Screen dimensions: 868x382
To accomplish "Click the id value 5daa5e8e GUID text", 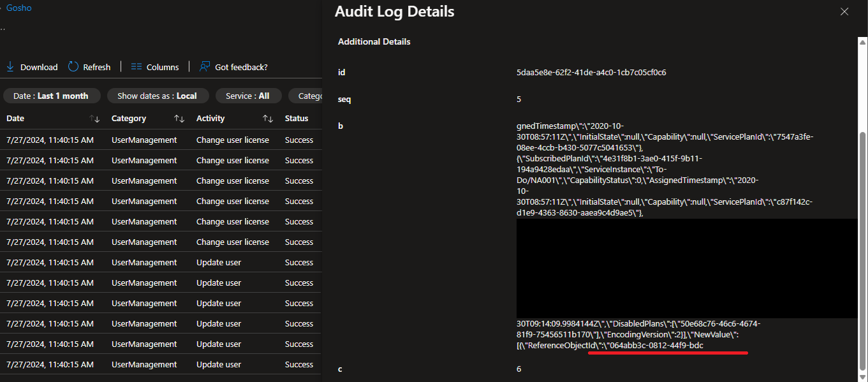I will (x=591, y=73).
